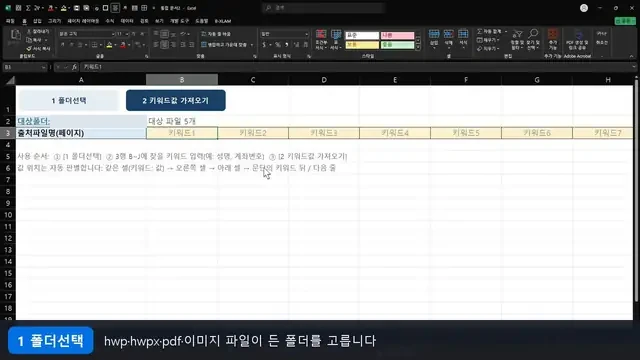This screenshot has width=640, height=360.
Task: Click the '1 폴더선택' button
Action: (x=69, y=100)
